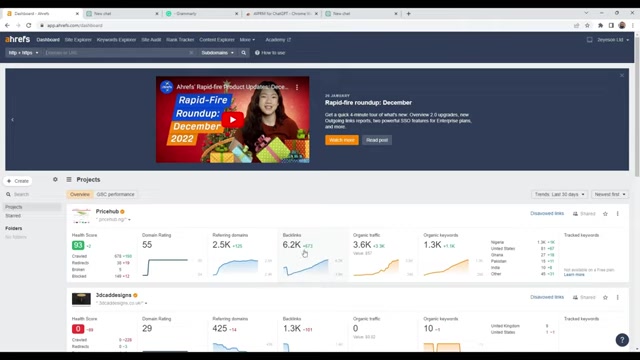Click the hamburger icon beside Projects
The height and width of the screenshot is (360, 640).
pos(69,180)
